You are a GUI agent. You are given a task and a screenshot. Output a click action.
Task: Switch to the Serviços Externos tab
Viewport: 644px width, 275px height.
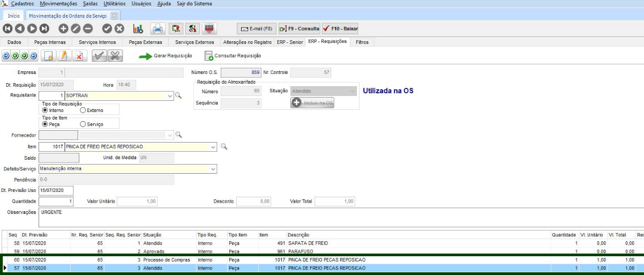[193, 42]
